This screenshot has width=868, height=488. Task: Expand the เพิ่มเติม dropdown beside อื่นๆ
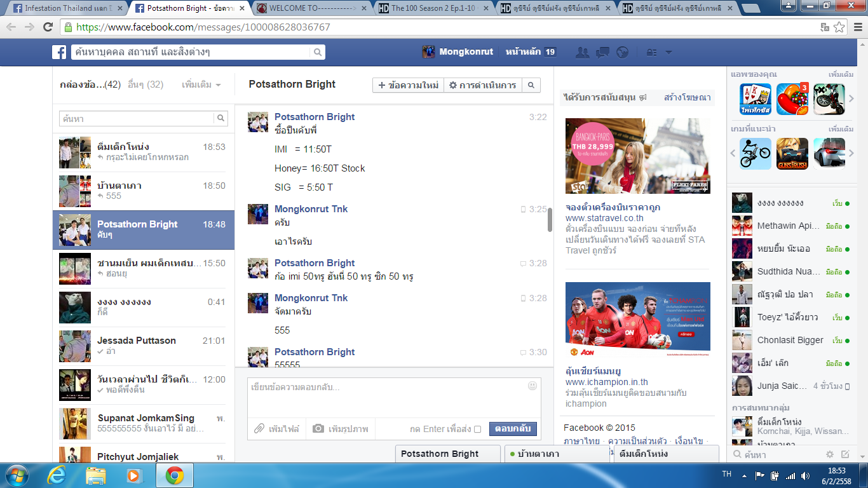tap(201, 85)
